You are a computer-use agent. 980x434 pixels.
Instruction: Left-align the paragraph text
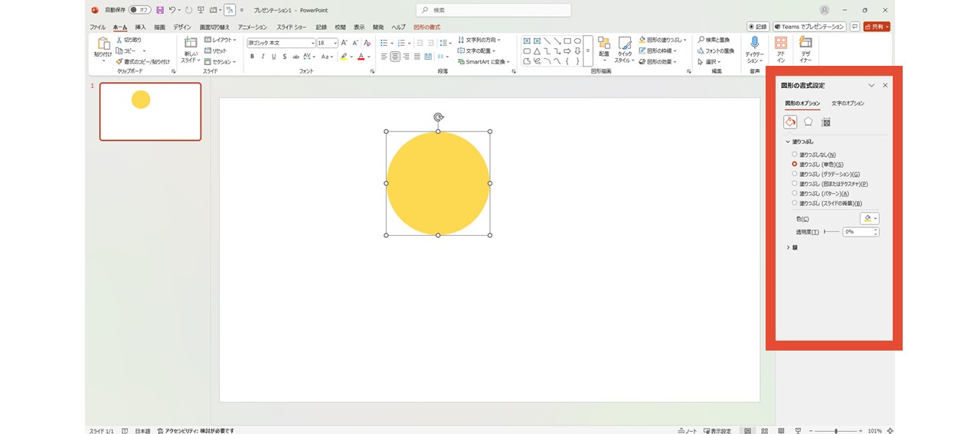tap(384, 57)
